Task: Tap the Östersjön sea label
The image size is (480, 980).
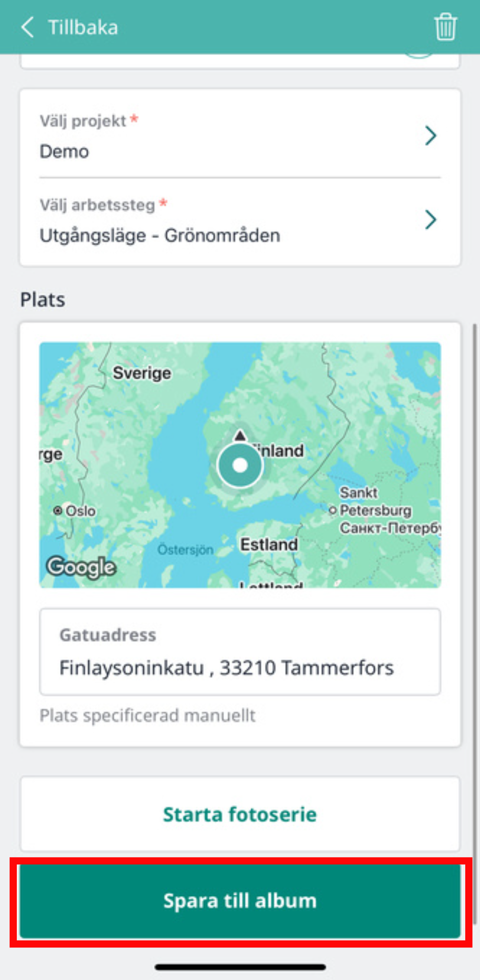Action: [x=185, y=550]
